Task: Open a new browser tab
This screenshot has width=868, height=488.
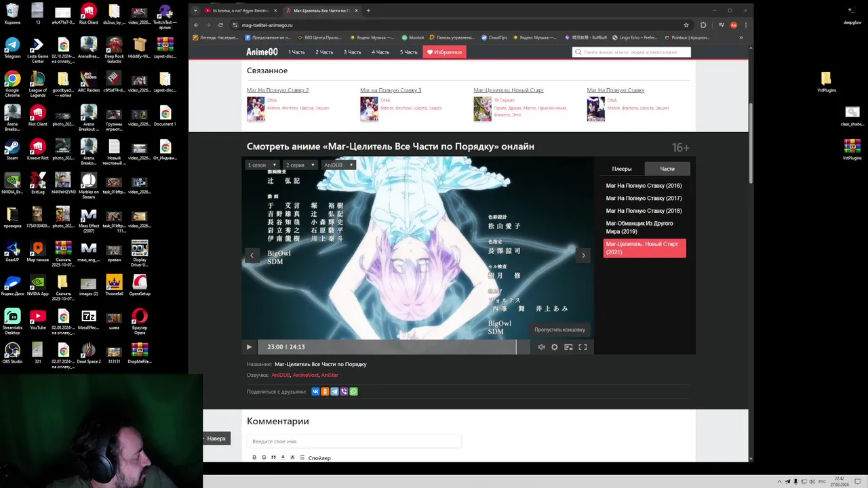Action: tap(368, 10)
